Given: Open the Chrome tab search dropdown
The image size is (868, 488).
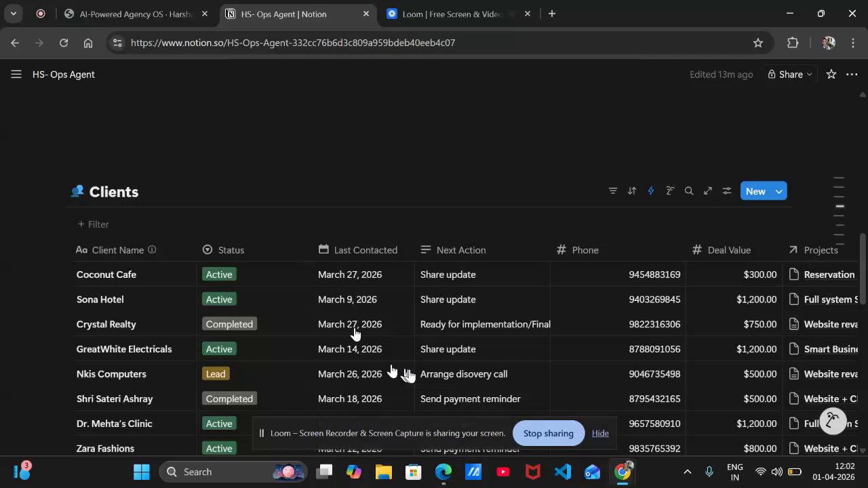Looking at the screenshot, I should [13, 14].
